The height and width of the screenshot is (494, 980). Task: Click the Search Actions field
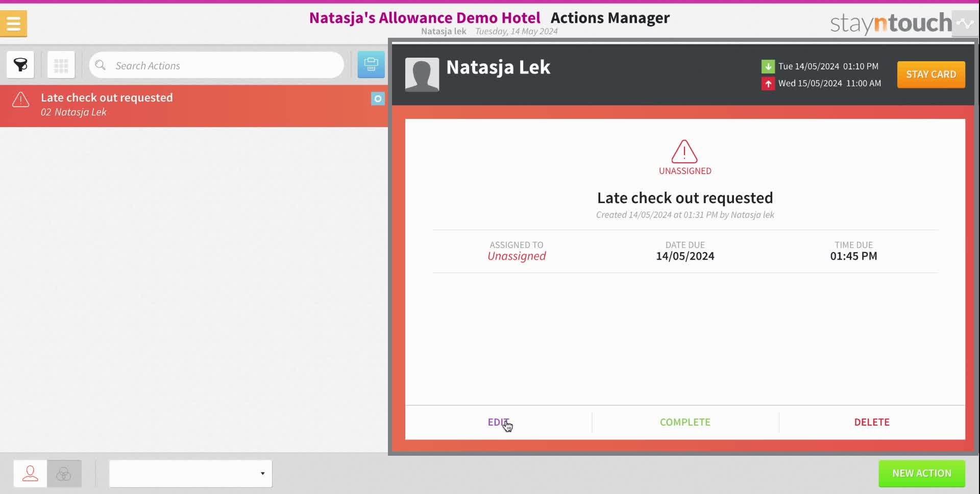pos(216,65)
